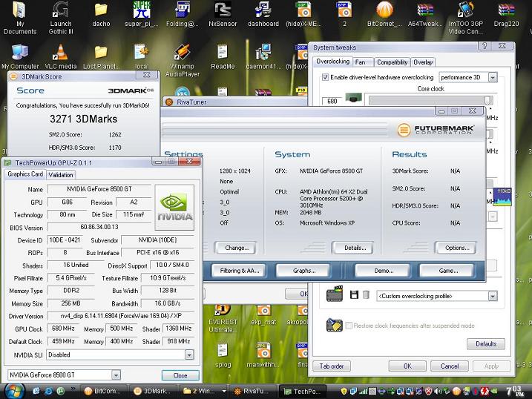Click the BIOS Version 60.86.34.00.13 value
The image size is (532, 399).
click(x=99, y=227)
